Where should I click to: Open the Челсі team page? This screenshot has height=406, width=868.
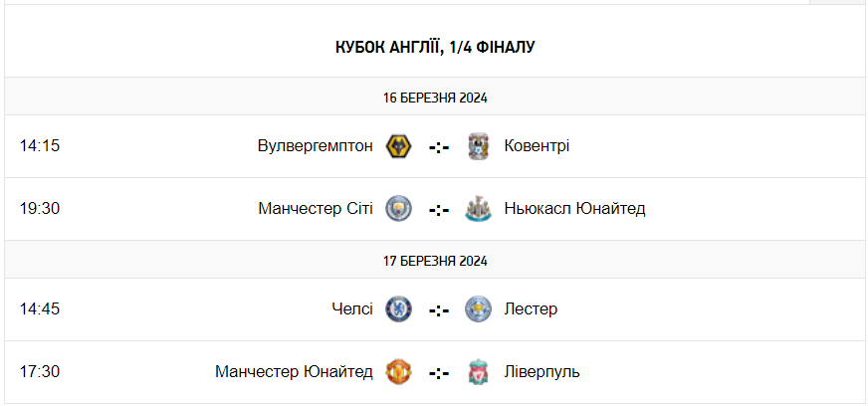tap(352, 308)
